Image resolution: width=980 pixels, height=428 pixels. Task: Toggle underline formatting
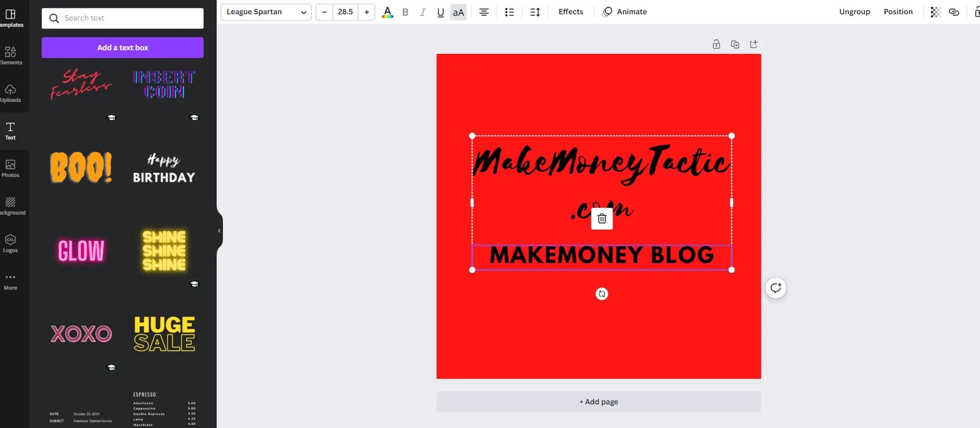(440, 12)
